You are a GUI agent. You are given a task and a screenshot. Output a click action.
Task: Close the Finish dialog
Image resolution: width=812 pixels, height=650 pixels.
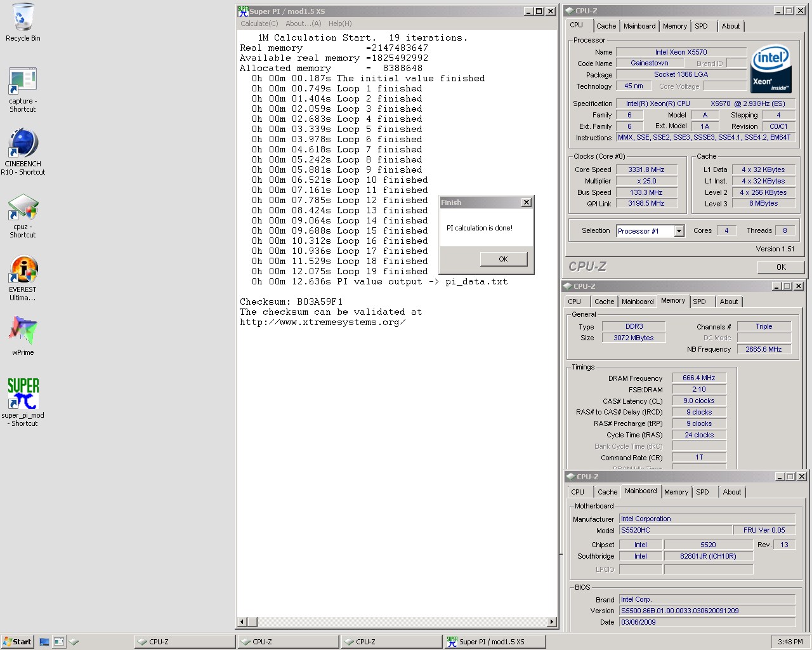[526, 202]
